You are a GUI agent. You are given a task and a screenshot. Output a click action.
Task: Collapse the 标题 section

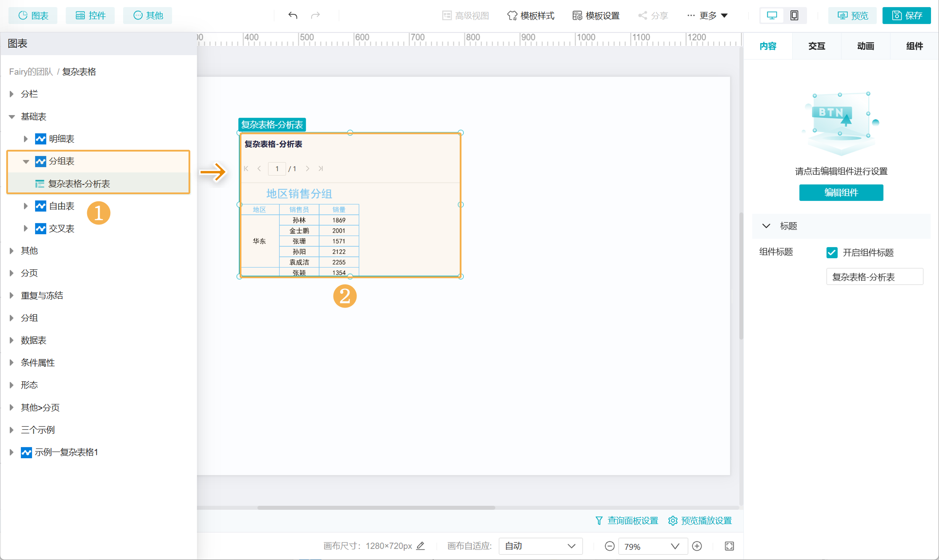pos(766,226)
